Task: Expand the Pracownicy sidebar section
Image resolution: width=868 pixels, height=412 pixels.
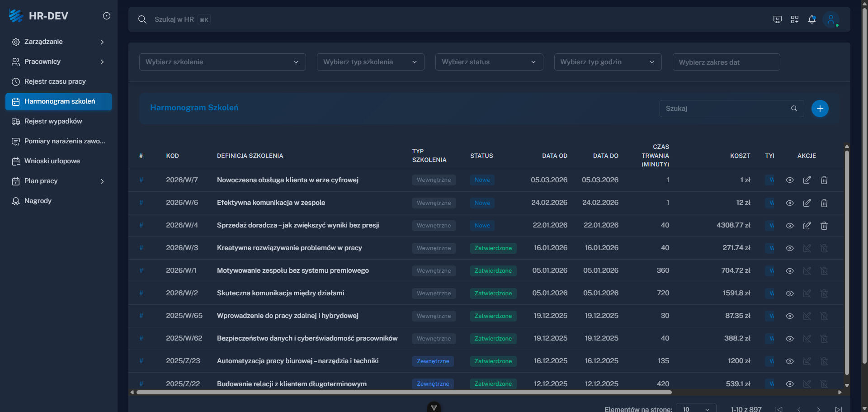Action: point(102,62)
